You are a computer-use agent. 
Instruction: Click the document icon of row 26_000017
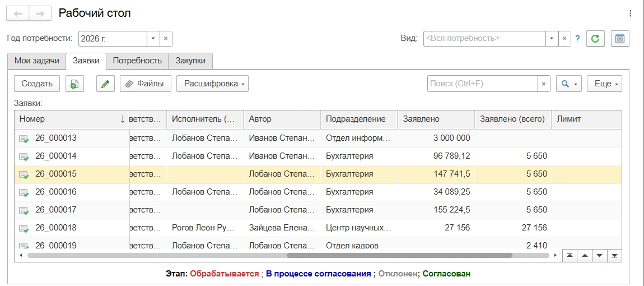[24, 210]
